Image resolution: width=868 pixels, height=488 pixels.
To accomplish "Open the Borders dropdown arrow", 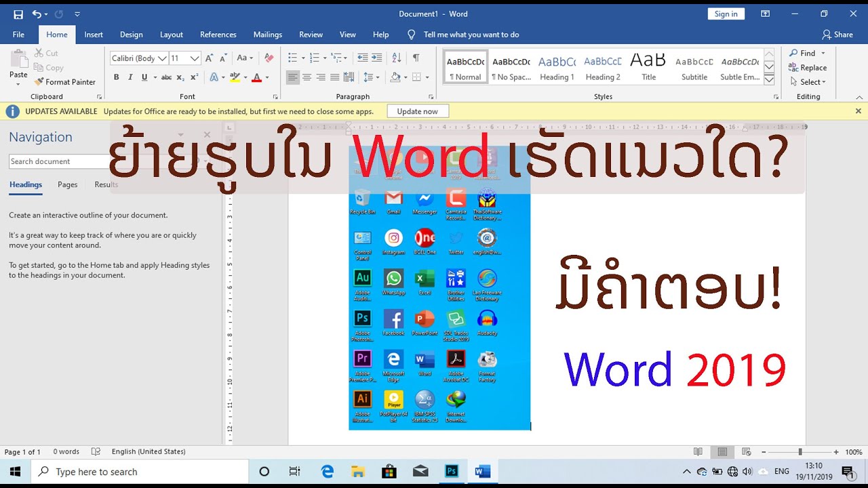I will 428,77.
